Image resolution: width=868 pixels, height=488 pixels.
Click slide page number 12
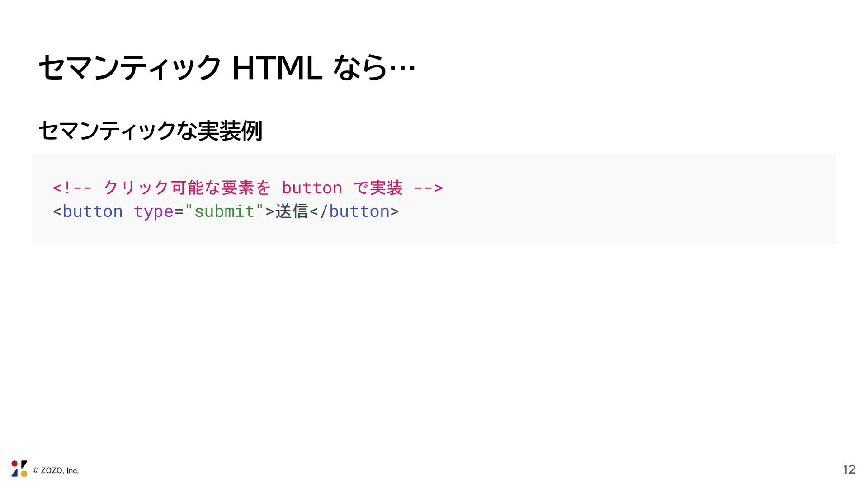pyautogui.click(x=849, y=469)
